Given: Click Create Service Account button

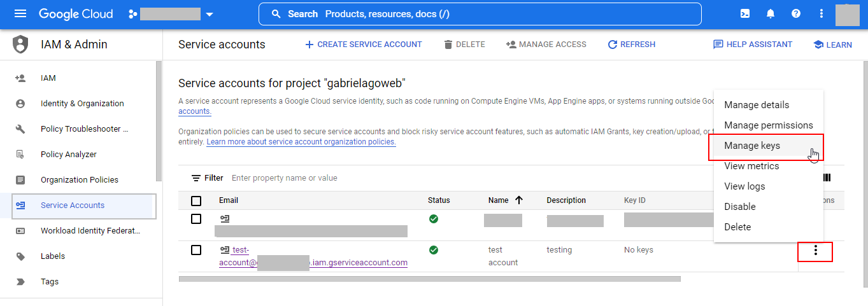Looking at the screenshot, I should (363, 45).
